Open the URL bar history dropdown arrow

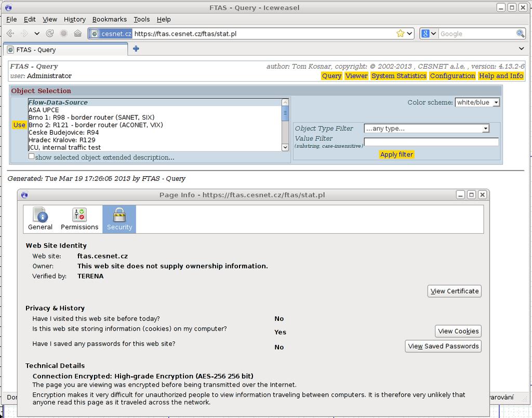click(409, 33)
